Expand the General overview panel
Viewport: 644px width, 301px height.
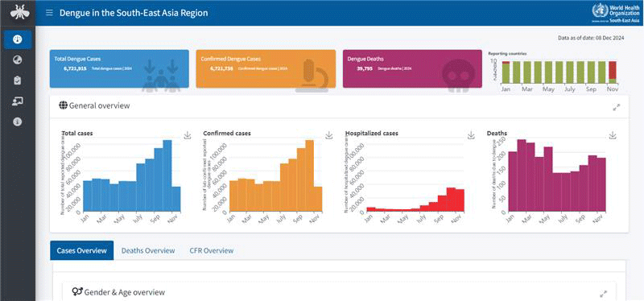point(617,107)
